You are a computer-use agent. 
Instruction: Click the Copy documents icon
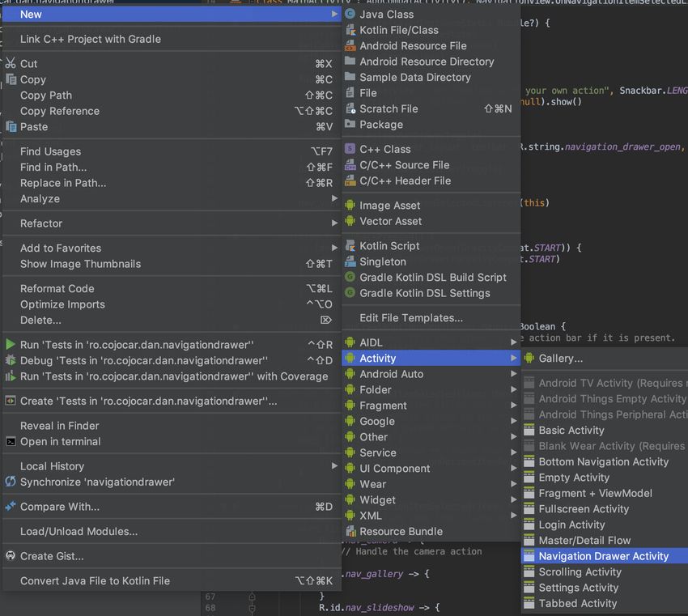pos(11,79)
